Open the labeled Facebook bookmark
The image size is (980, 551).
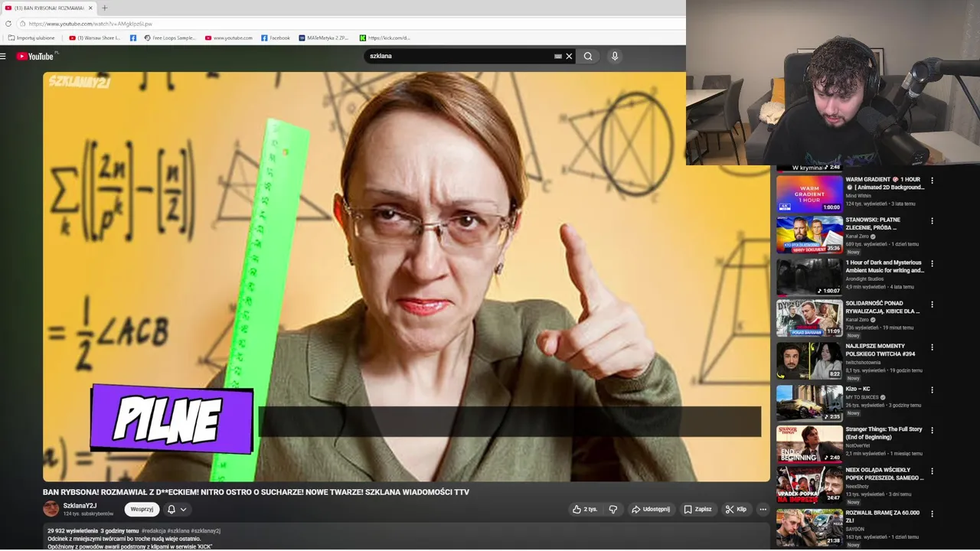276,37
